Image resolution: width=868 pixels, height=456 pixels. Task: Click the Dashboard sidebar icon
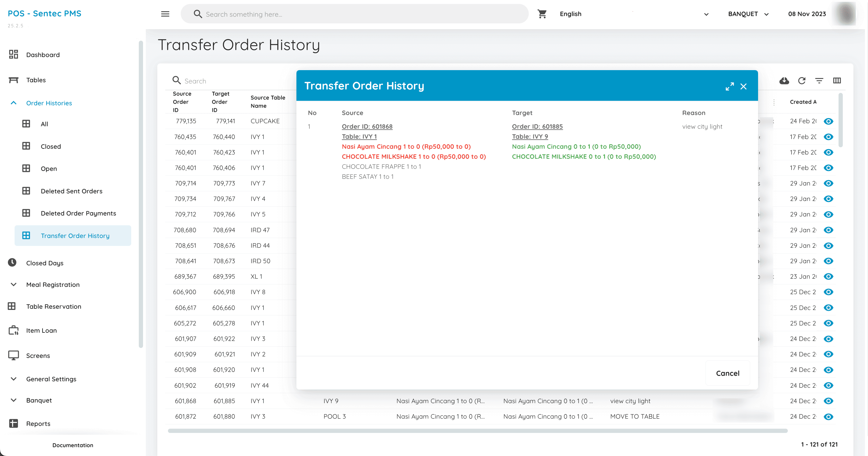(x=13, y=55)
